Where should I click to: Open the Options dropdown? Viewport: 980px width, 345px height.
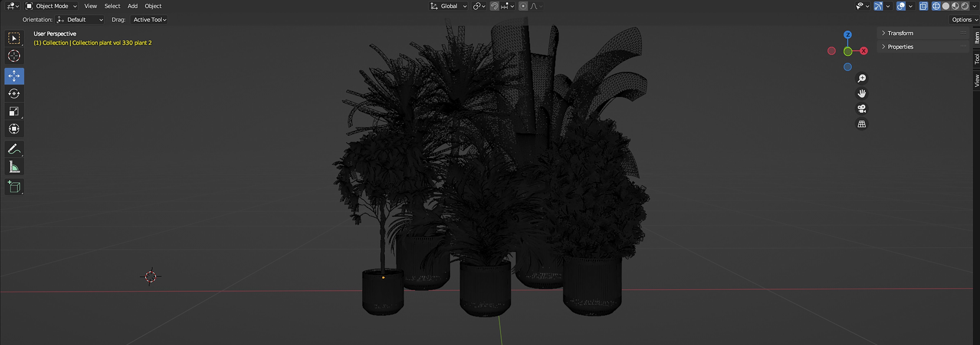tap(964, 20)
